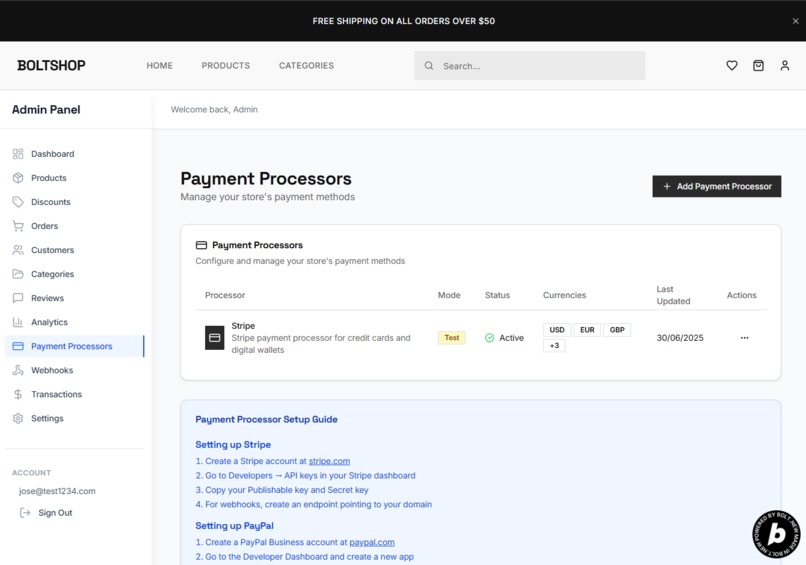Click the green Active check icon
Screen dimensions: 806x565
pyautogui.click(x=489, y=338)
